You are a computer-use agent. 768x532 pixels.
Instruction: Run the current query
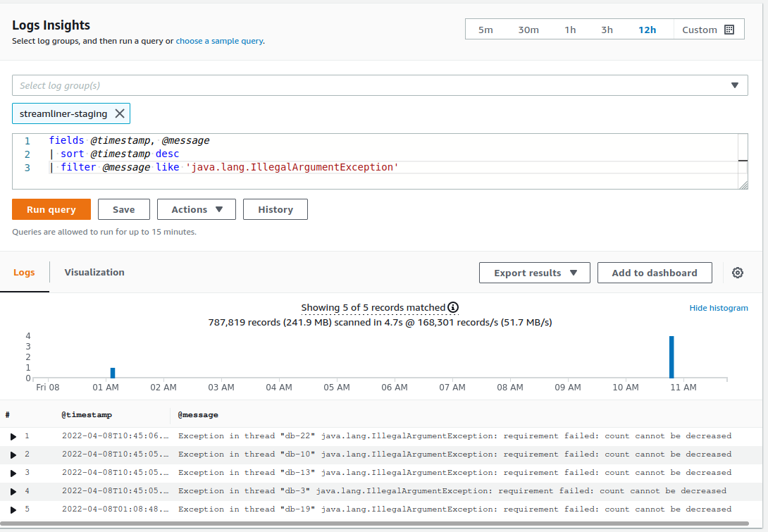tap(51, 209)
